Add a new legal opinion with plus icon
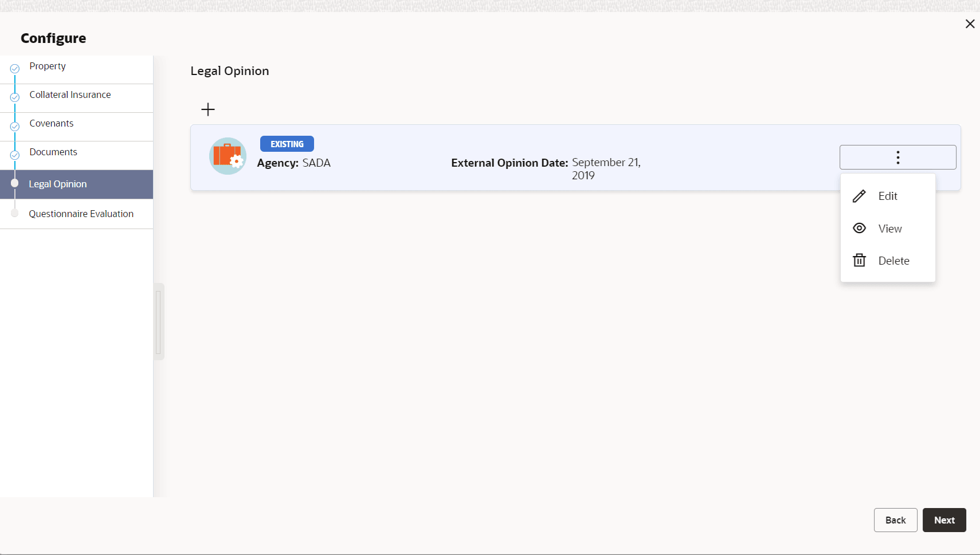 [208, 109]
